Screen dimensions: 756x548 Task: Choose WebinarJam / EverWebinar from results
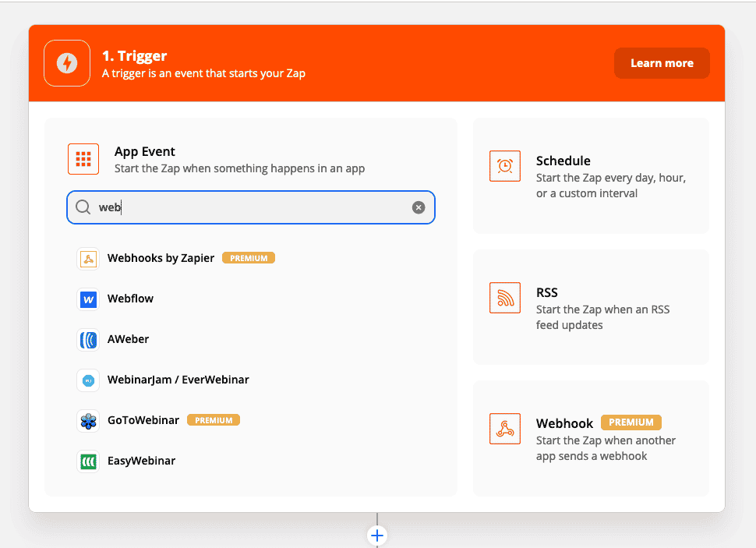click(178, 380)
